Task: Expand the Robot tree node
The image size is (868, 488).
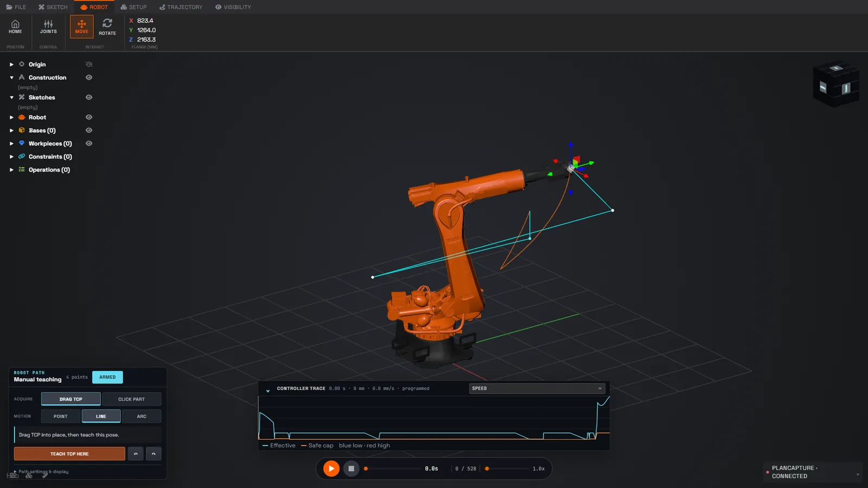Action: pyautogui.click(x=11, y=117)
